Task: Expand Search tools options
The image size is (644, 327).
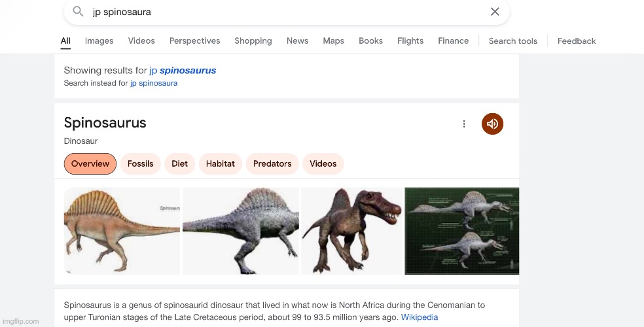Action: coord(513,41)
